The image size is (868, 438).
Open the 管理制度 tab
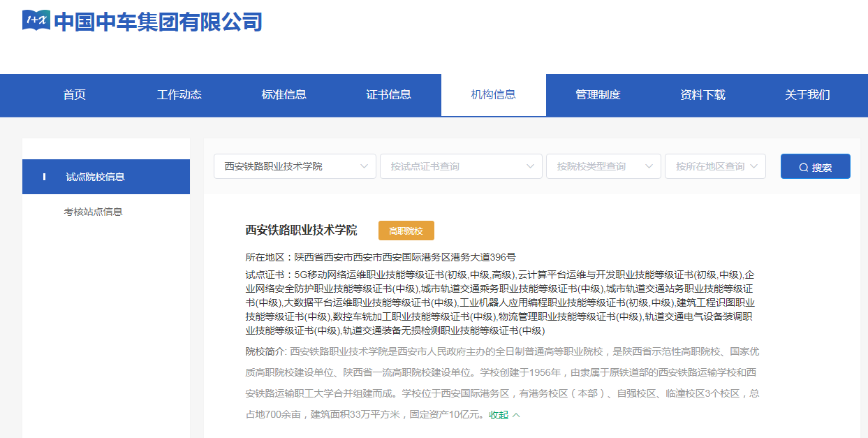[598, 95]
